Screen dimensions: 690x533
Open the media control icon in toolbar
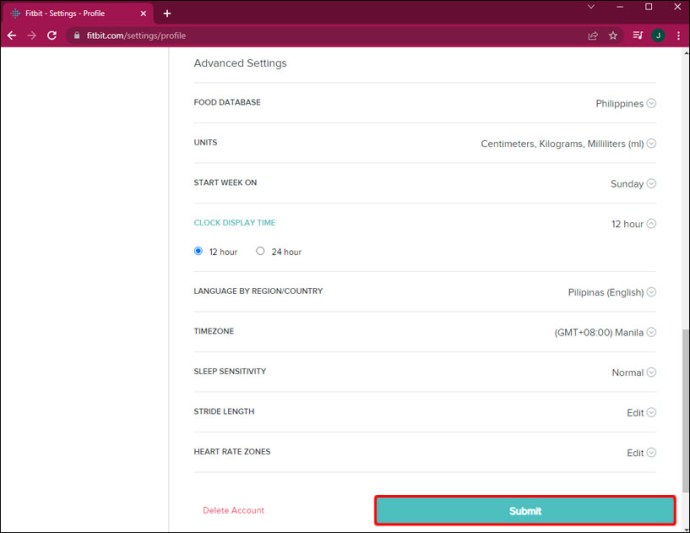[638, 36]
